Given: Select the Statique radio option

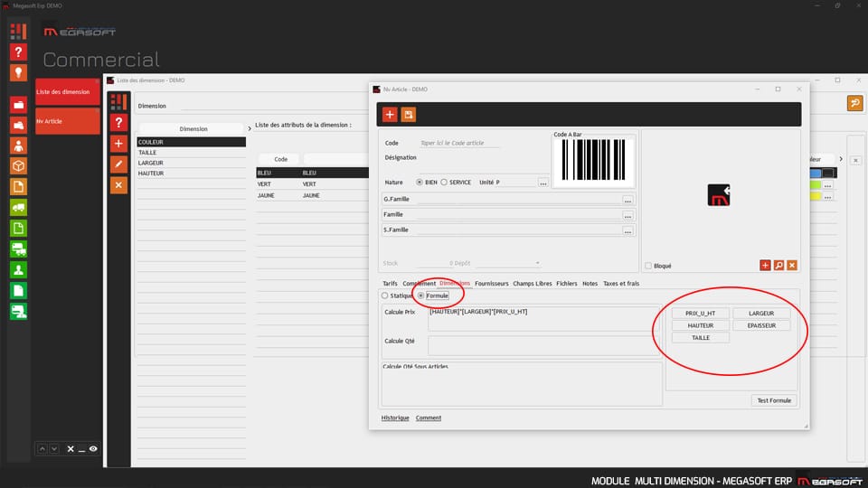Looking at the screenshot, I should coord(385,296).
